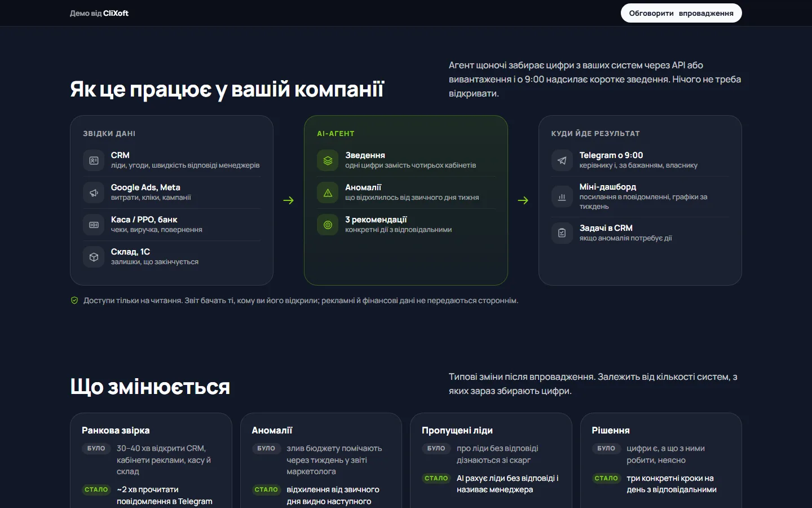Click the БУЛО badge in Пропущені ліди card

[x=436, y=448]
